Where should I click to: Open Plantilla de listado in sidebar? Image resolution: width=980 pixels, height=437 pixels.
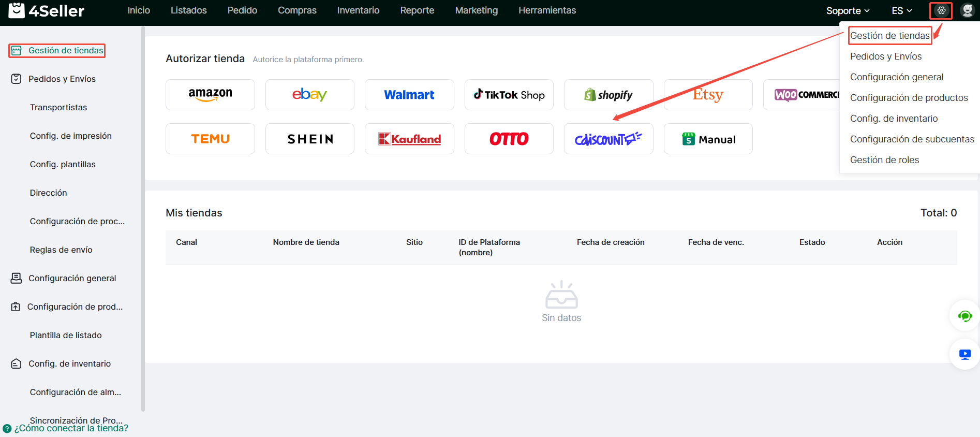[x=66, y=335]
